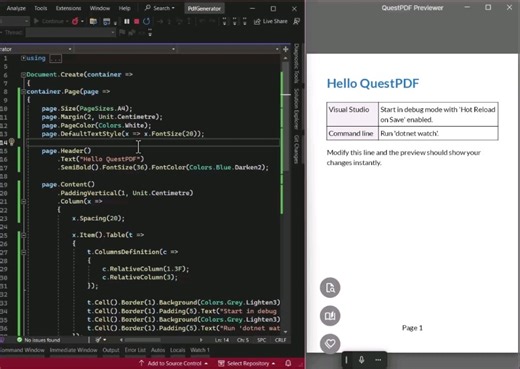Click the flag icon next to Thread dropdown
The width and height of the screenshot is (520, 369).
(x=122, y=33)
